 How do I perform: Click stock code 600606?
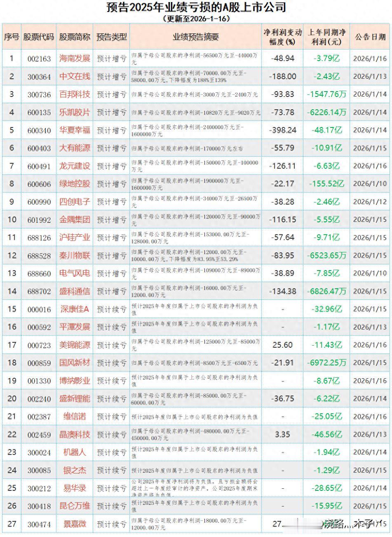pyautogui.click(x=39, y=184)
